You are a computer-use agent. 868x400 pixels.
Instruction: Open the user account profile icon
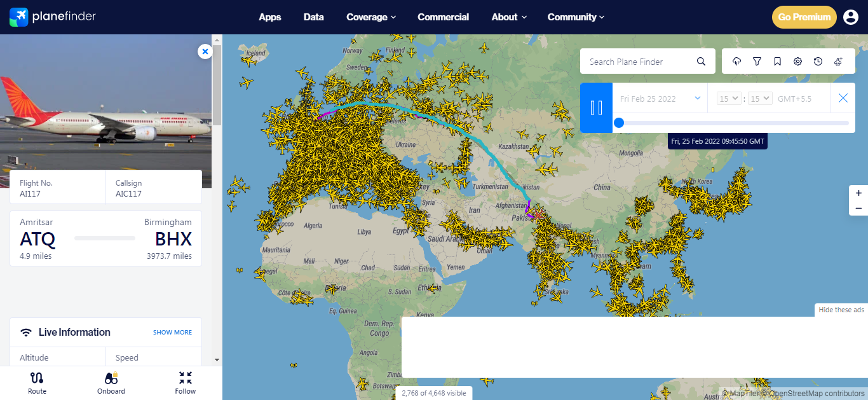(851, 17)
